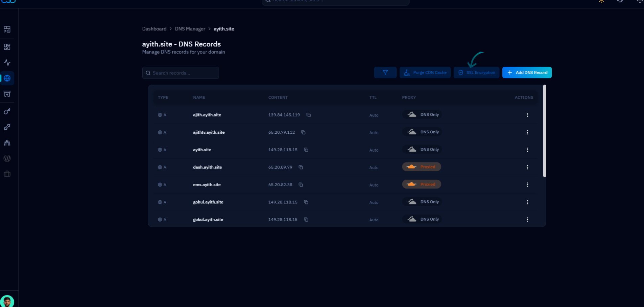Select the record name gokul.ayith.site
This screenshot has width=644, height=307.
click(x=208, y=220)
